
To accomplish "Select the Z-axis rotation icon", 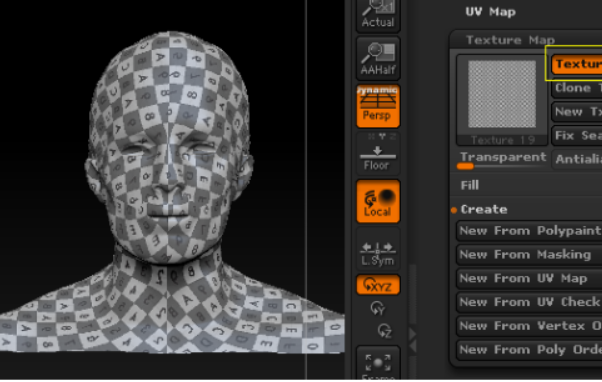I will click(385, 331).
